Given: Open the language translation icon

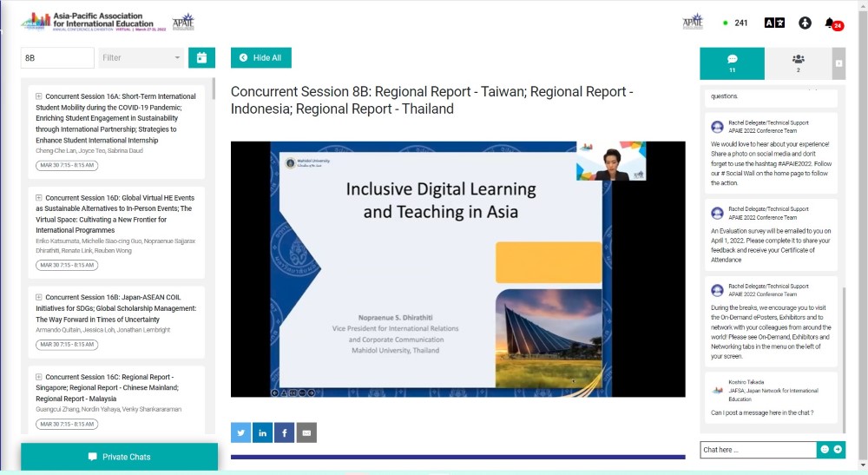Looking at the screenshot, I should (x=774, y=23).
